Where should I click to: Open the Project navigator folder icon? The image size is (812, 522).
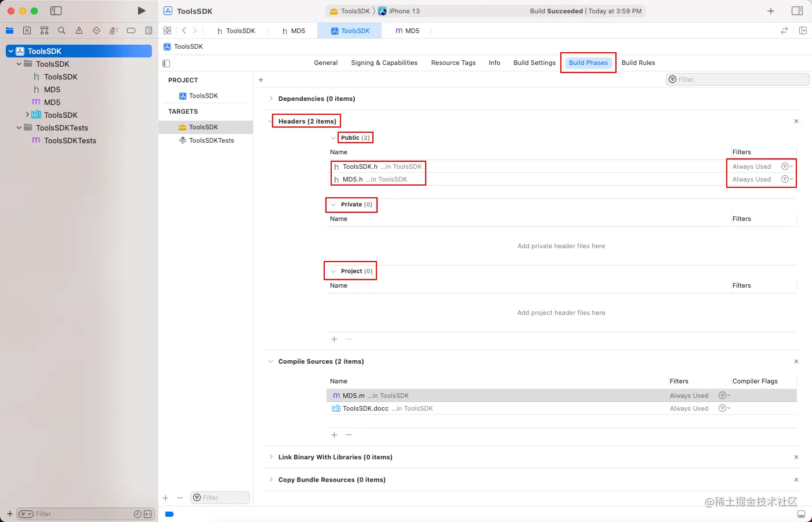click(10, 31)
